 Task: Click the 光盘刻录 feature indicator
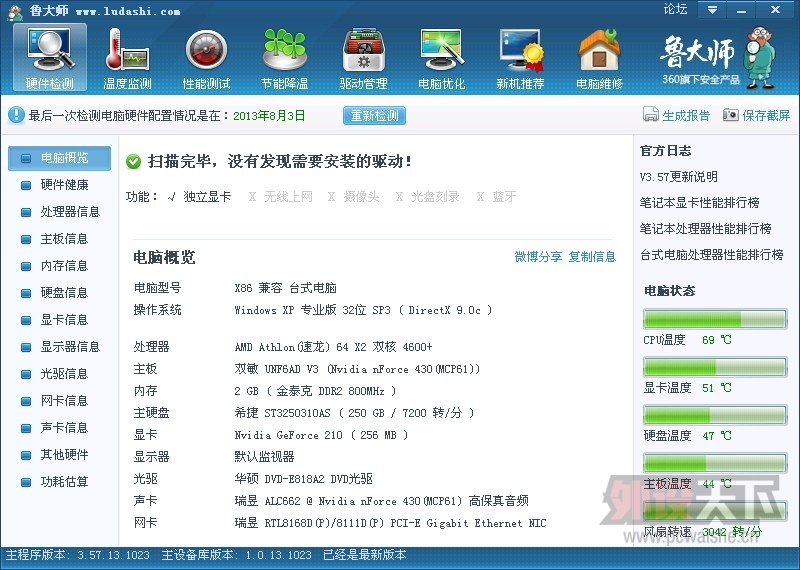pos(428,196)
